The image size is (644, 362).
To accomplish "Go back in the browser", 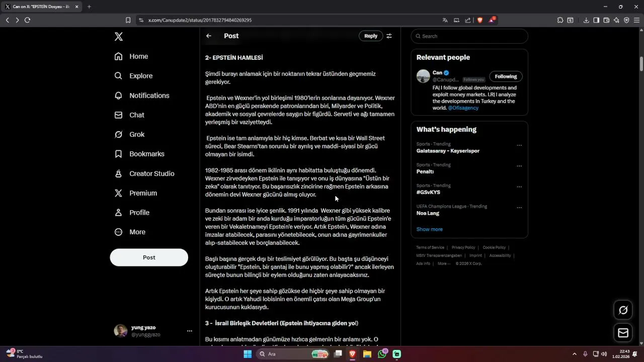I will click(x=7, y=20).
